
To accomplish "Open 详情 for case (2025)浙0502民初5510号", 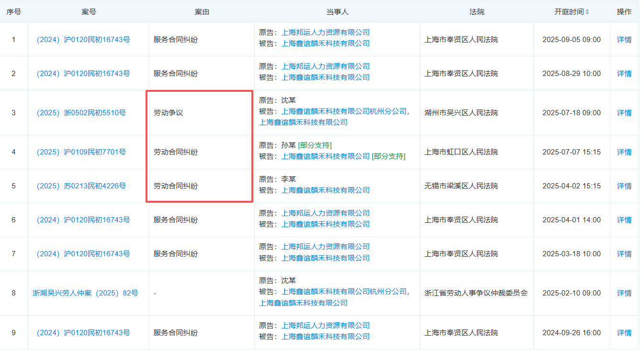I will tap(624, 113).
